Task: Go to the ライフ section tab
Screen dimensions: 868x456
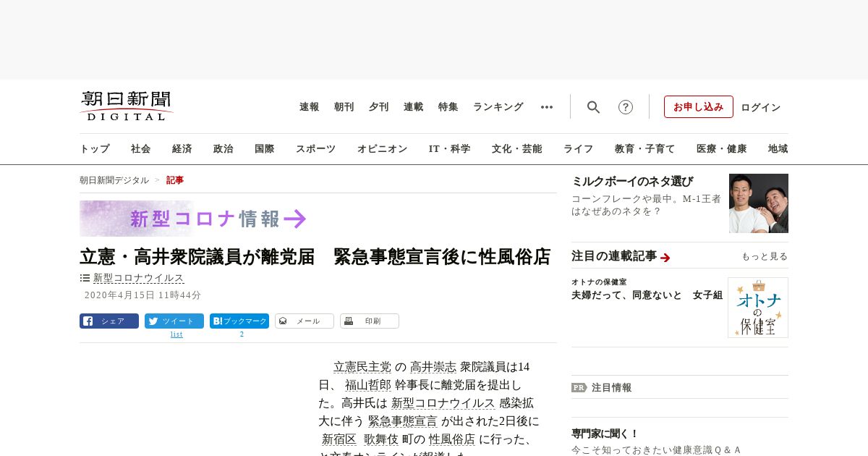Action: [x=579, y=149]
